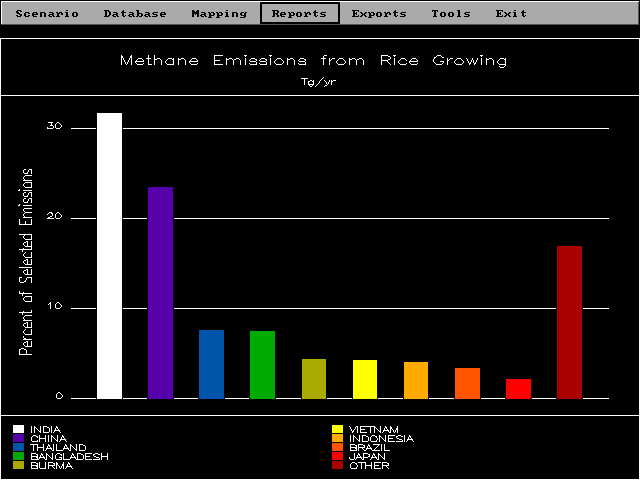The height and width of the screenshot is (480, 640).
Task: Select the highlighted Reports menu
Action: [x=300, y=13]
